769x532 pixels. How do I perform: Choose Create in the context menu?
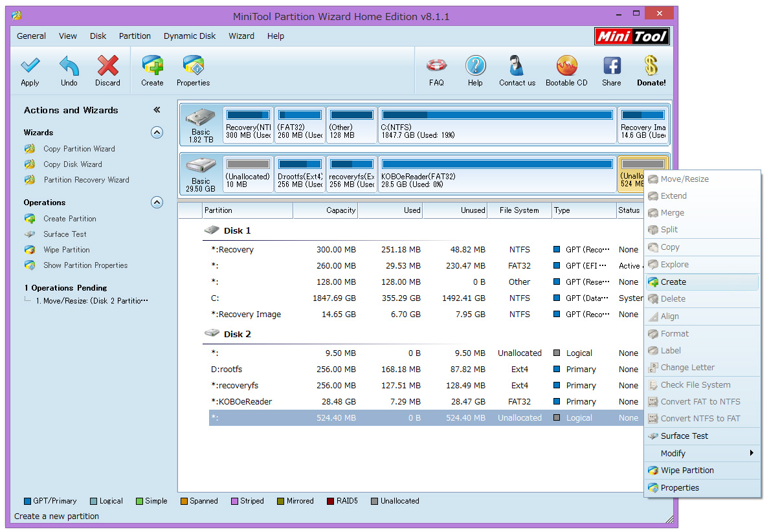[702, 282]
